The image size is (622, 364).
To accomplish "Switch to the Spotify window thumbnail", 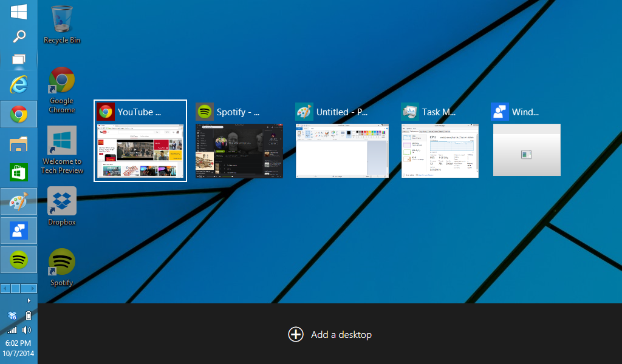I will click(x=239, y=150).
